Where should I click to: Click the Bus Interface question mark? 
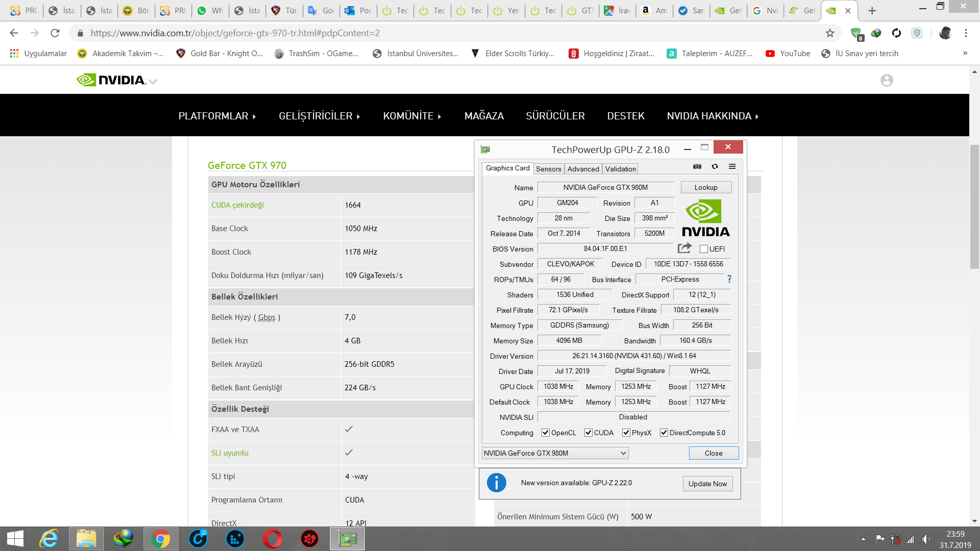(729, 279)
